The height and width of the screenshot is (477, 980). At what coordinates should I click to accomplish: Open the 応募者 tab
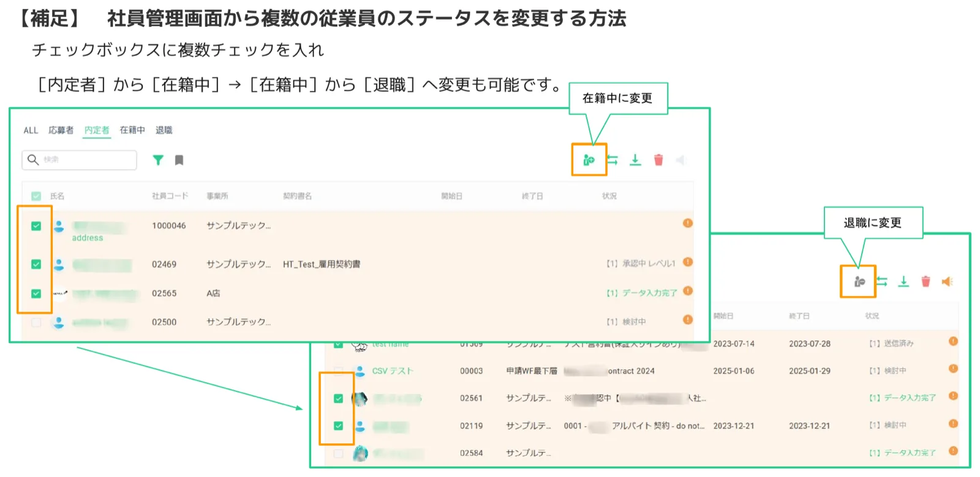61,130
